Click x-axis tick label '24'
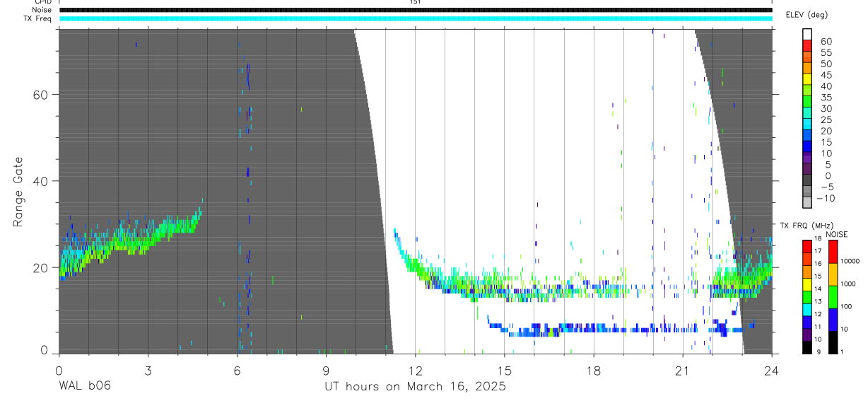 click(772, 370)
